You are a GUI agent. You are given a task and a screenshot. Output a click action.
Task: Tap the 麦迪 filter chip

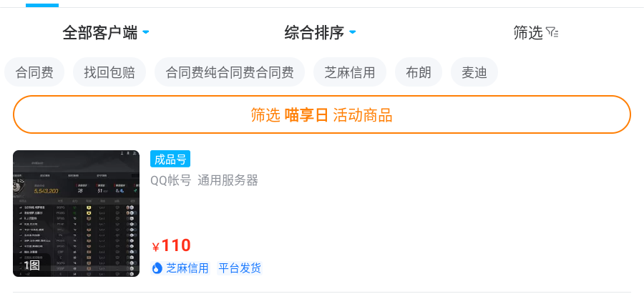pyautogui.click(x=474, y=72)
